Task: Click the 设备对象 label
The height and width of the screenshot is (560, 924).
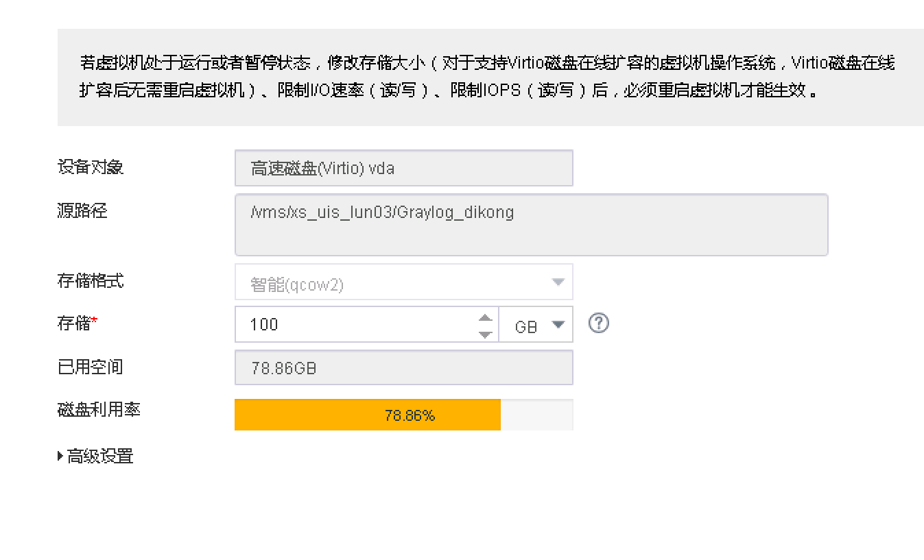Action: (x=90, y=167)
